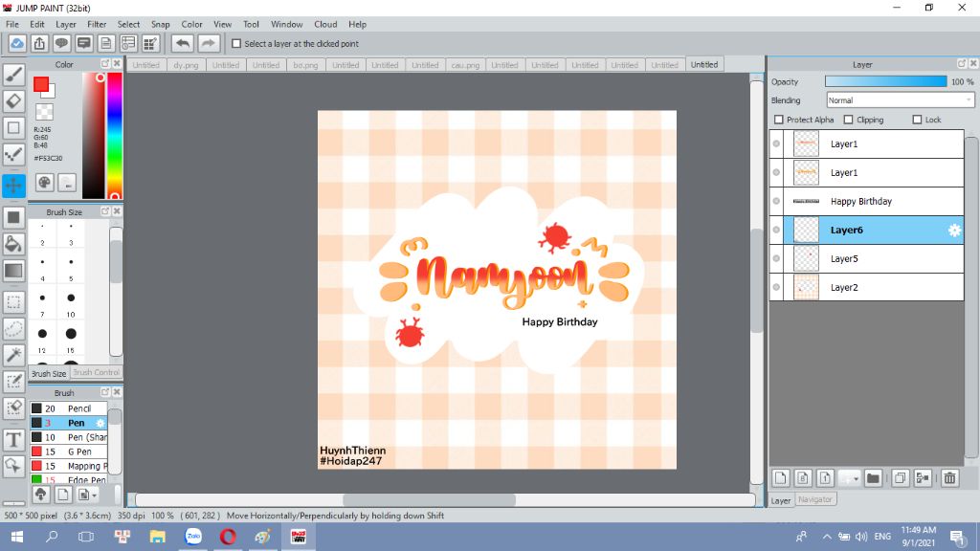
Task: Choose the Bucket fill tool
Action: pyautogui.click(x=13, y=244)
